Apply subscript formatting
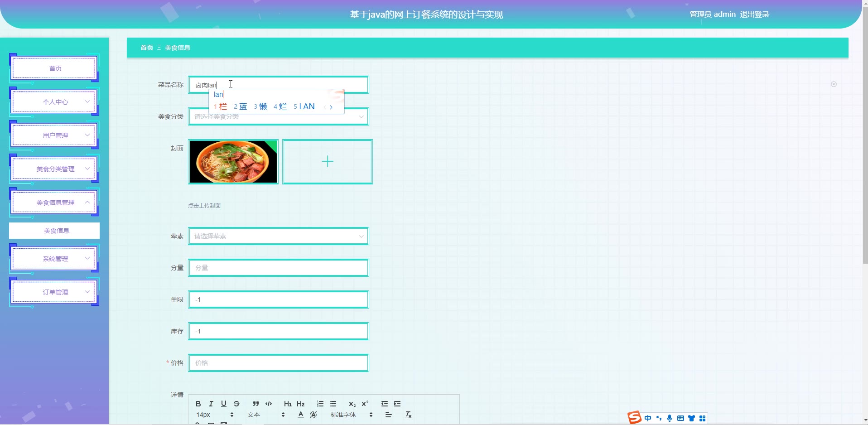 tap(352, 404)
